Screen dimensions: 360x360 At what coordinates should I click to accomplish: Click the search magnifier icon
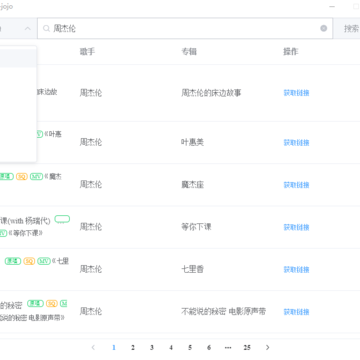tap(46, 28)
